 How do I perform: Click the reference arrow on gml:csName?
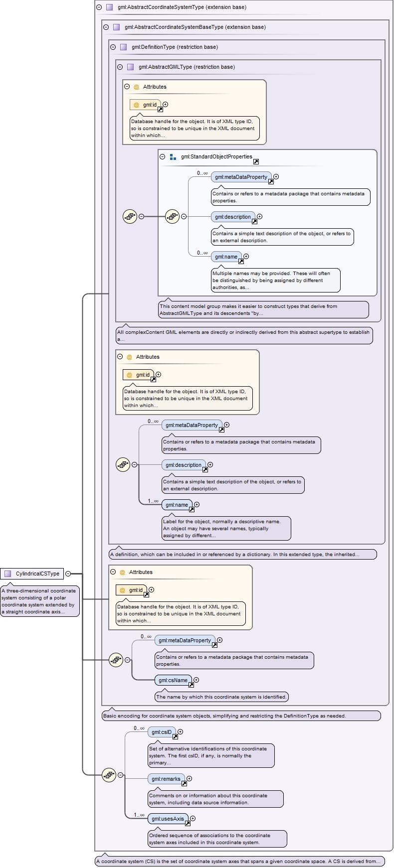[191, 685]
